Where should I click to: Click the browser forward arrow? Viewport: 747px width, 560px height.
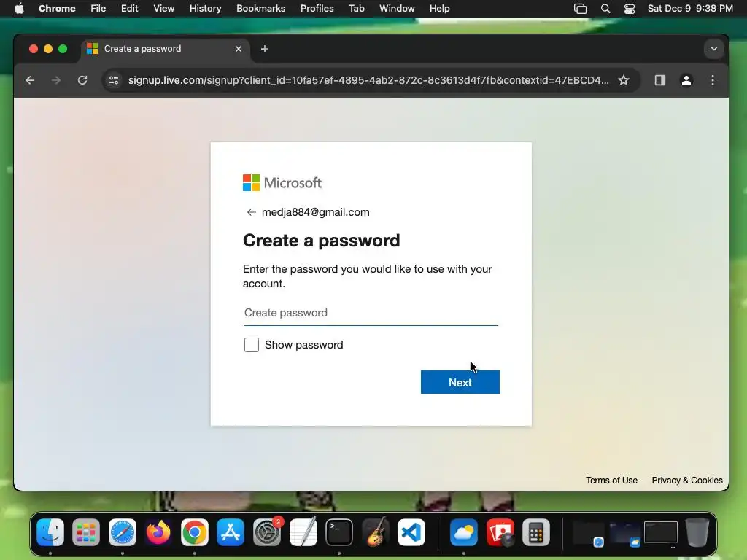pyautogui.click(x=56, y=80)
